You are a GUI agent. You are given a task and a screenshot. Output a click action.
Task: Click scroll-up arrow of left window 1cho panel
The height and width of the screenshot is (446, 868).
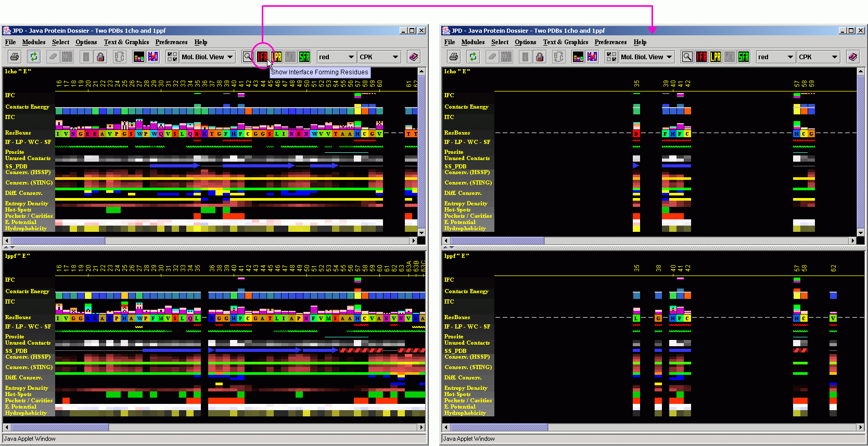[x=422, y=71]
